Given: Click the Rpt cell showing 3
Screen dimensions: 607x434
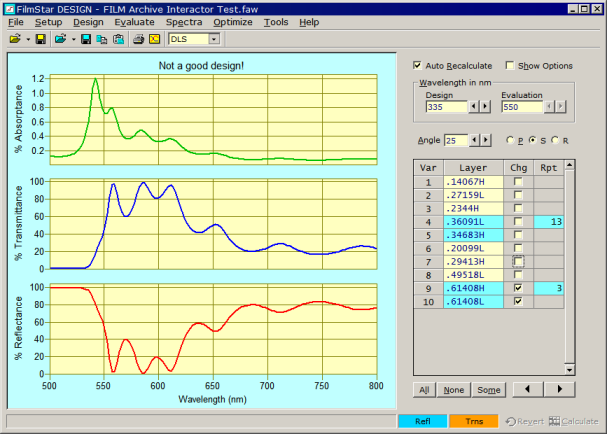Looking at the screenshot, I should (x=549, y=288).
